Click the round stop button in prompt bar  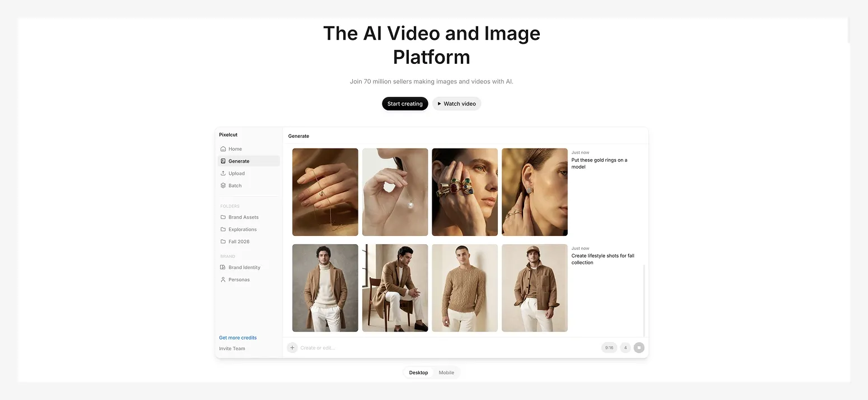(639, 348)
